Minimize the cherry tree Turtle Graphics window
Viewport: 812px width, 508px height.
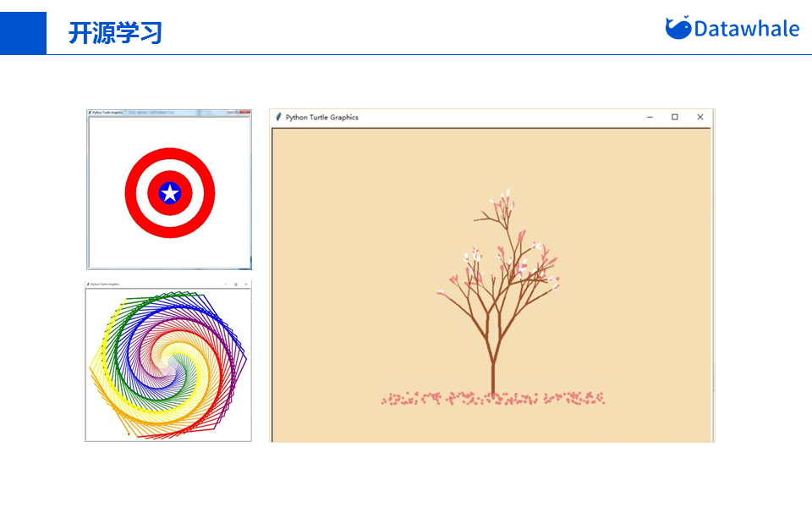(x=650, y=117)
